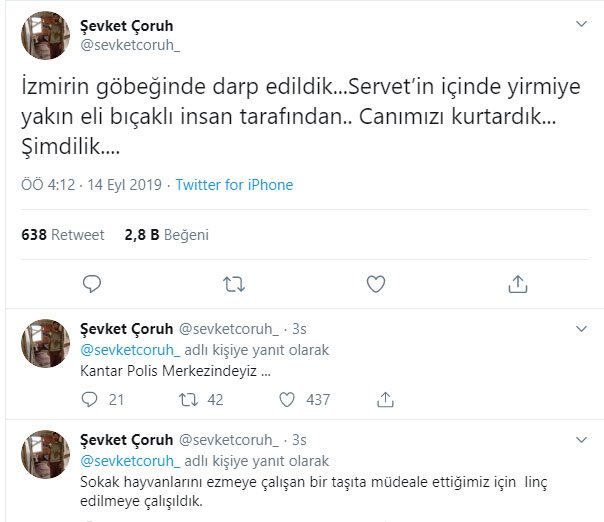Image resolution: width=604 pixels, height=522 pixels.
Task: Reply to the Kantar Polis Merkezindeyiz tweet
Action: [89, 399]
